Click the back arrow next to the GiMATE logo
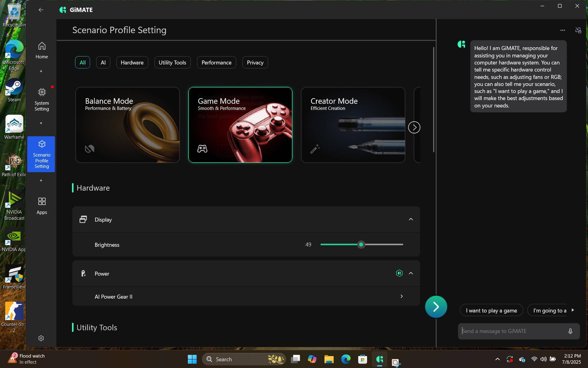 (41, 10)
